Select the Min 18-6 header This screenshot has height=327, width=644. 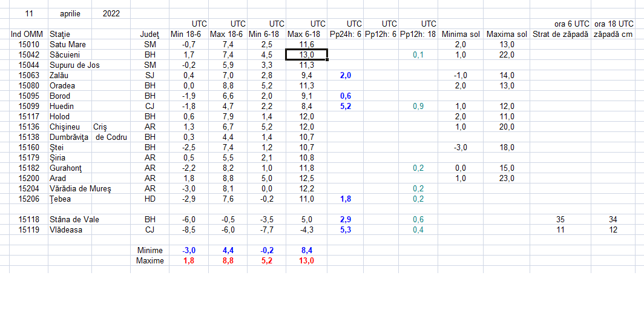186,34
